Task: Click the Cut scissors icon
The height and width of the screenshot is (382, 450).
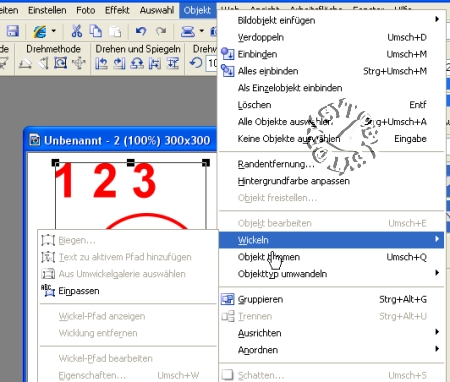Action: [77, 31]
